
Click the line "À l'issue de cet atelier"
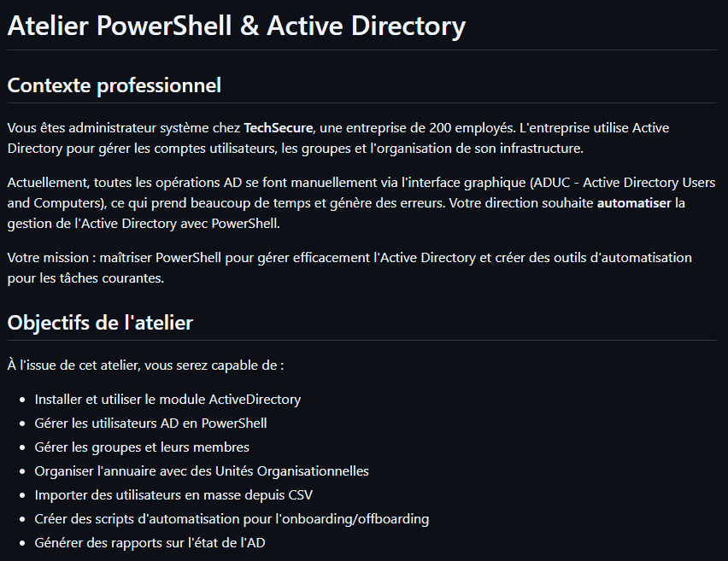pos(145,365)
